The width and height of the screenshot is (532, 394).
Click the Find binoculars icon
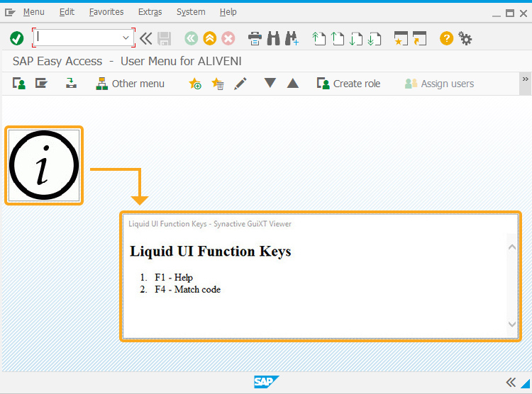click(274, 38)
